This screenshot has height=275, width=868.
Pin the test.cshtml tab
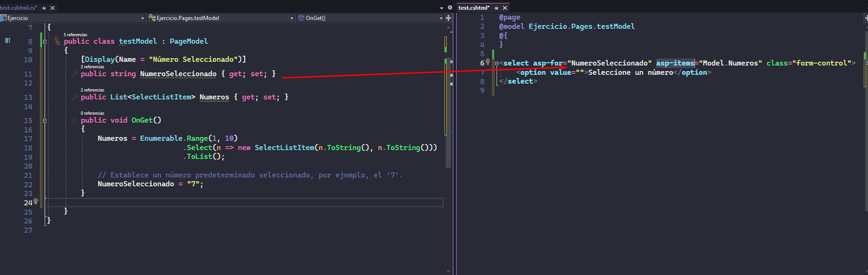pos(496,8)
